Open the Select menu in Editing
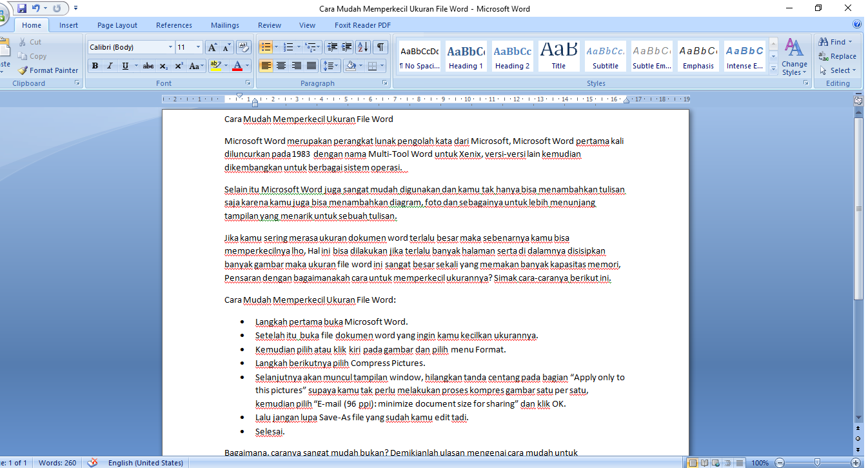 [x=838, y=70]
